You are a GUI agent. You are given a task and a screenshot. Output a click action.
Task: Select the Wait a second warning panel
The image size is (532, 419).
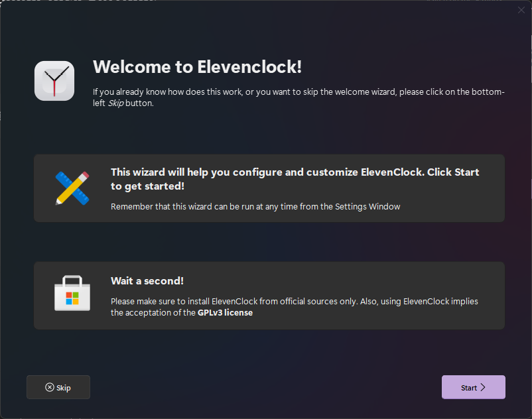tap(269, 295)
